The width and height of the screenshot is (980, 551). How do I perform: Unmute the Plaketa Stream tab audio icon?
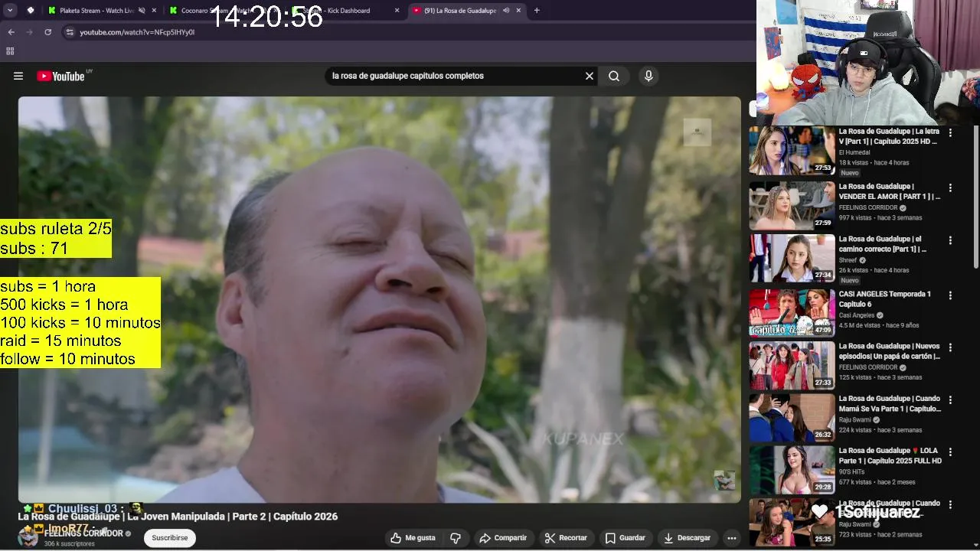pyautogui.click(x=142, y=11)
